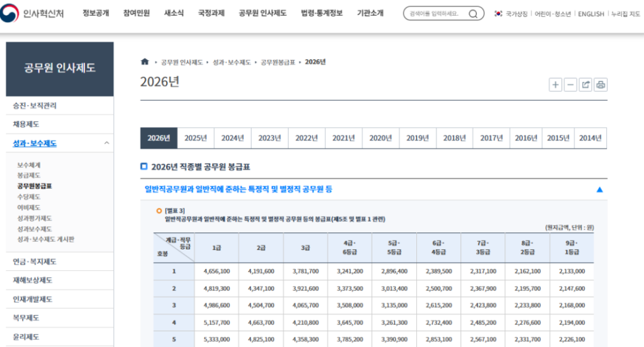Open the 공무원 인사제도 top menu
The height and width of the screenshot is (347, 644).
[262, 13]
